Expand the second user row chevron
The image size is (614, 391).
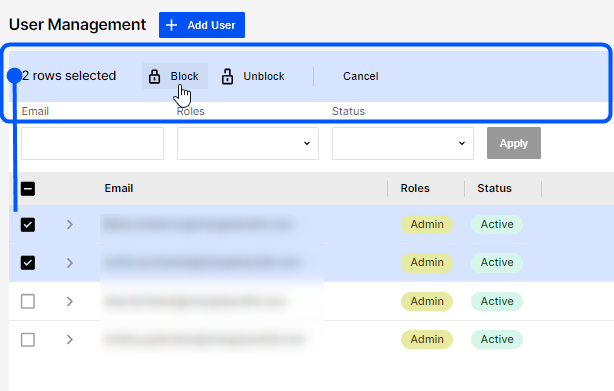[x=70, y=263]
